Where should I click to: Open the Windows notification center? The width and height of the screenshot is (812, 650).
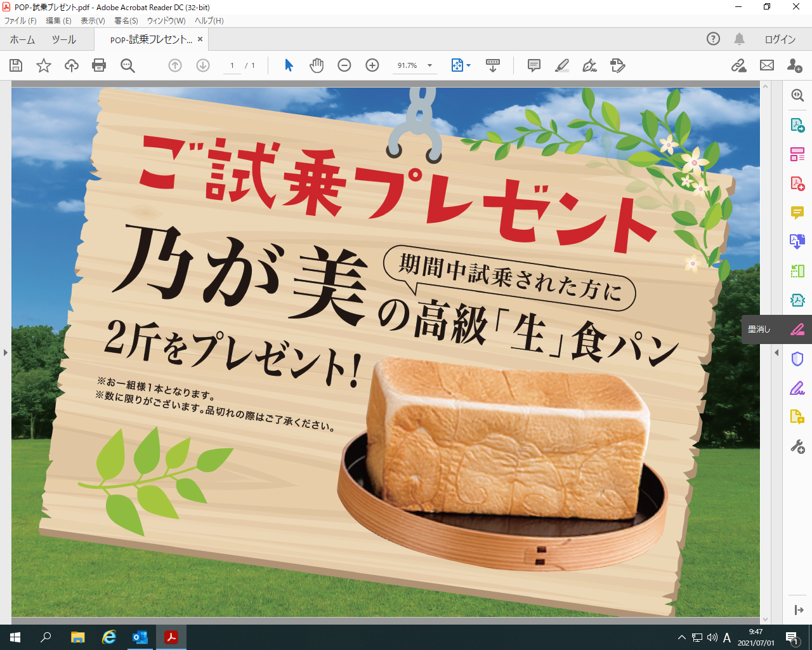792,637
